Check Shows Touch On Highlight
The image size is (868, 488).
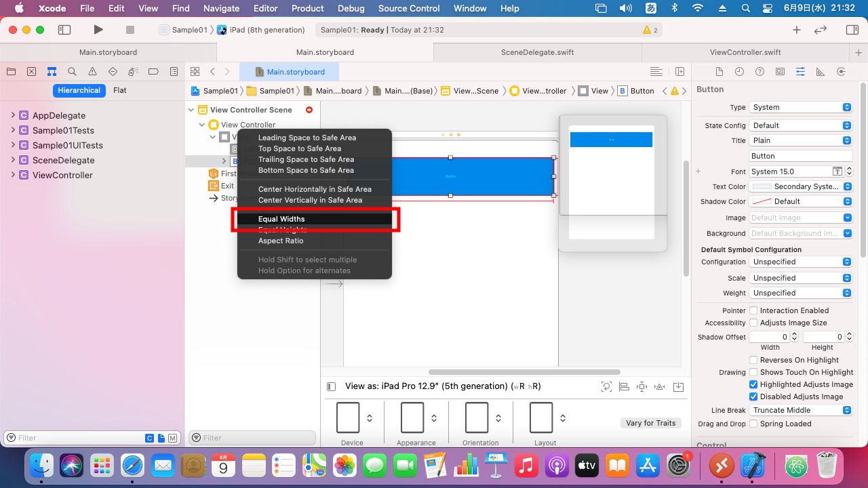[x=753, y=372]
